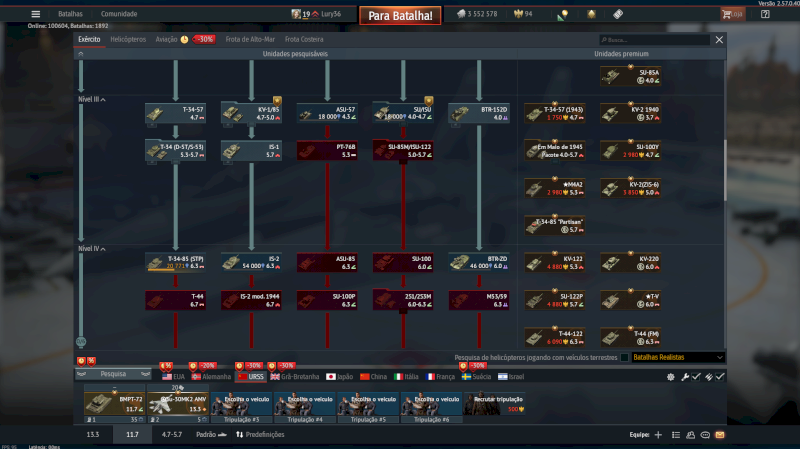The width and height of the screenshot is (800, 449).
Task: Open the hamburger main menu
Action: pos(35,14)
